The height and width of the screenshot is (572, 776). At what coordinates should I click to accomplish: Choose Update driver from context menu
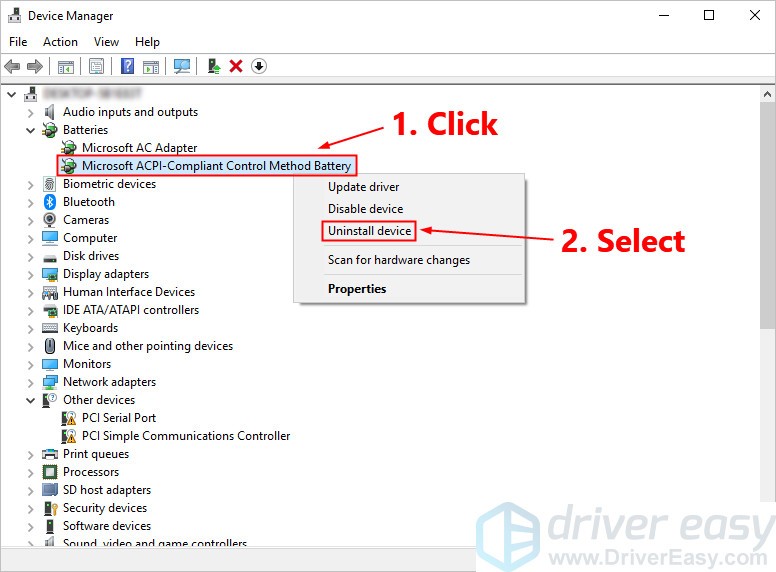[364, 187]
